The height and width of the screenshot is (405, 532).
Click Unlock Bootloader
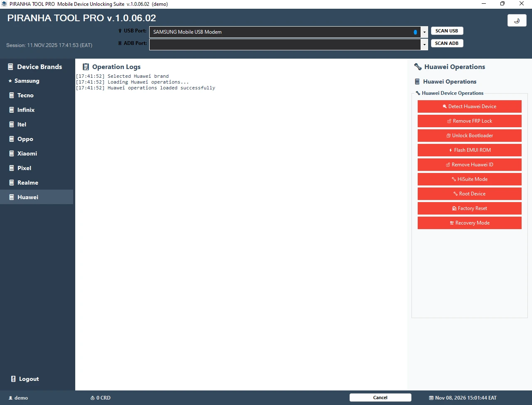[470, 136]
